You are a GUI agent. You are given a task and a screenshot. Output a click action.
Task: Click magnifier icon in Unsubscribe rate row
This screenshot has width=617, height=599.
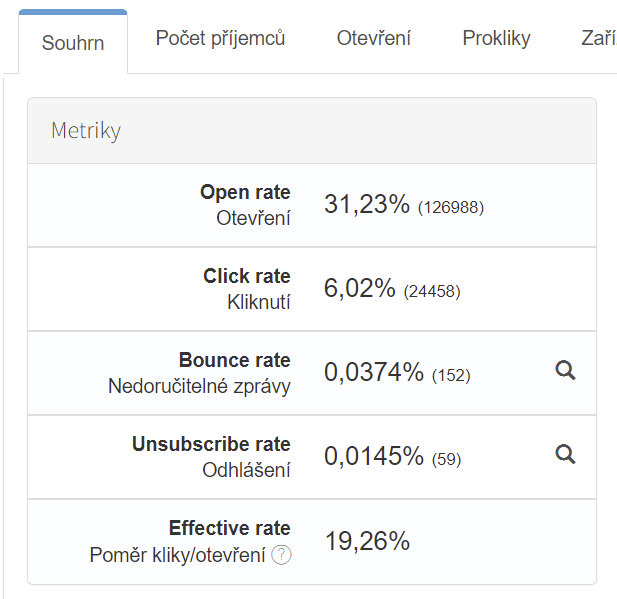565,456
